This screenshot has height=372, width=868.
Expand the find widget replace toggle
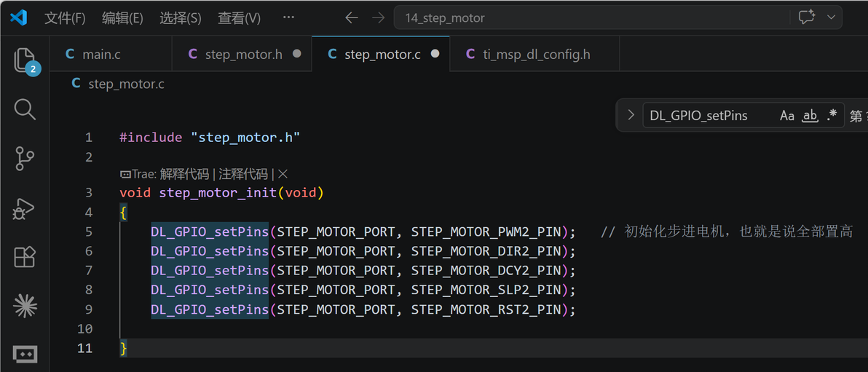pyautogui.click(x=631, y=115)
